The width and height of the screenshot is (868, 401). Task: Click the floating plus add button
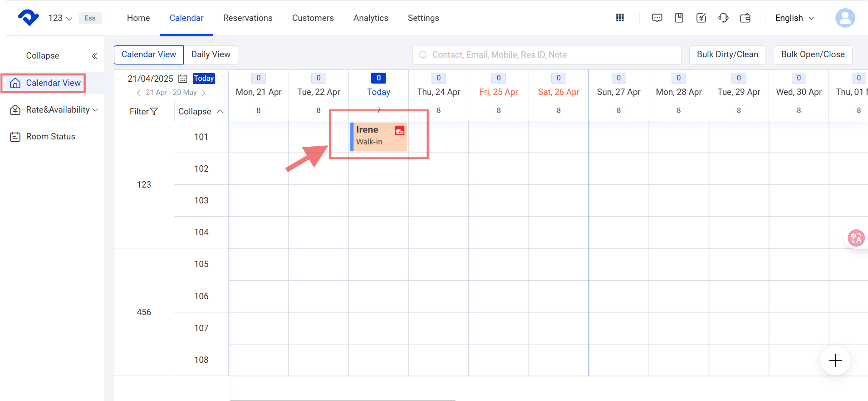[x=835, y=361]
